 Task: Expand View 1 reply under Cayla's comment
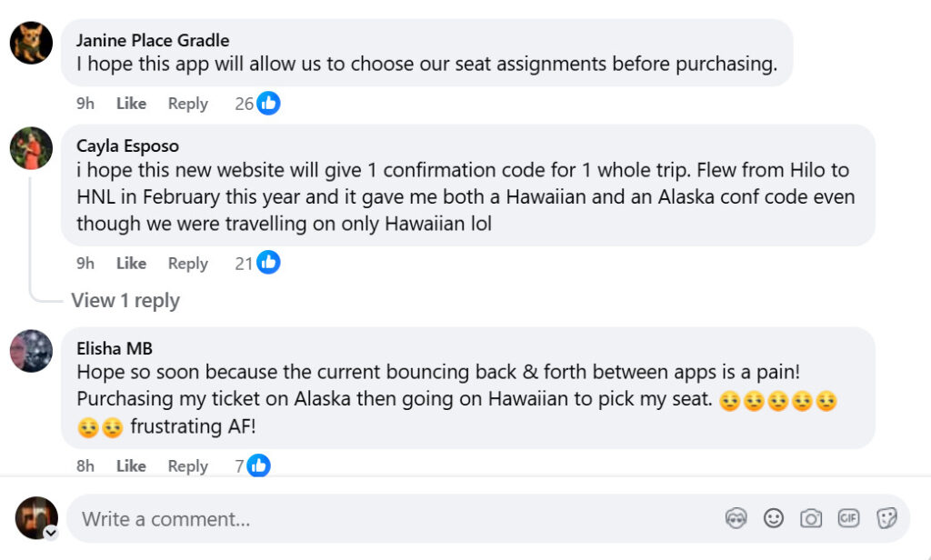point(125,301)
